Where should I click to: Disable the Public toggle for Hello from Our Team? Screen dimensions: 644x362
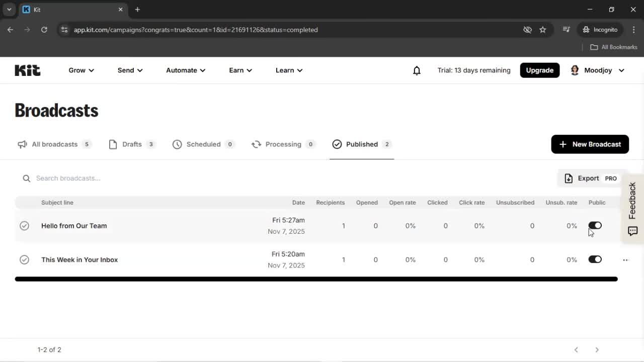(595, 225)
